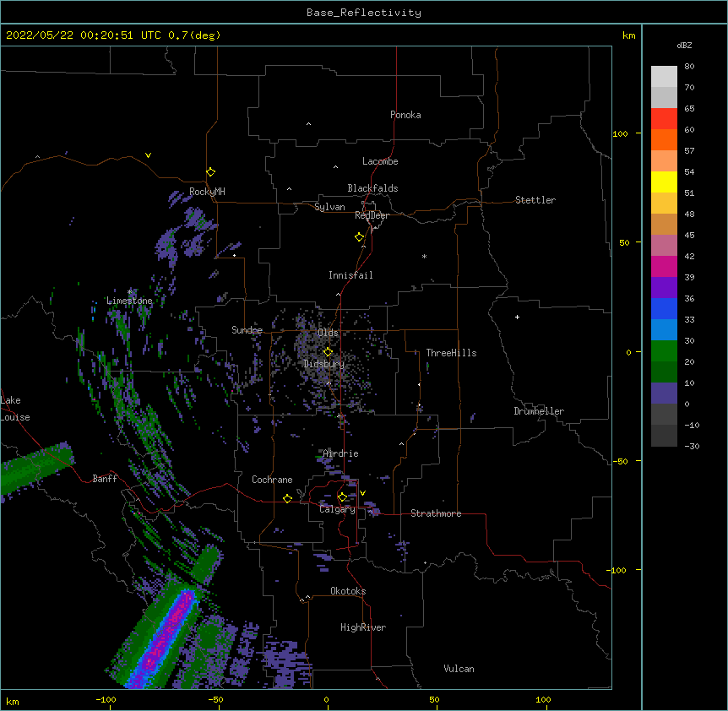Select the light blue 33-30 dBZ legend swatch
Viewport: 728px width, 711px height.
pyautogui.click(x=664, y=330)
